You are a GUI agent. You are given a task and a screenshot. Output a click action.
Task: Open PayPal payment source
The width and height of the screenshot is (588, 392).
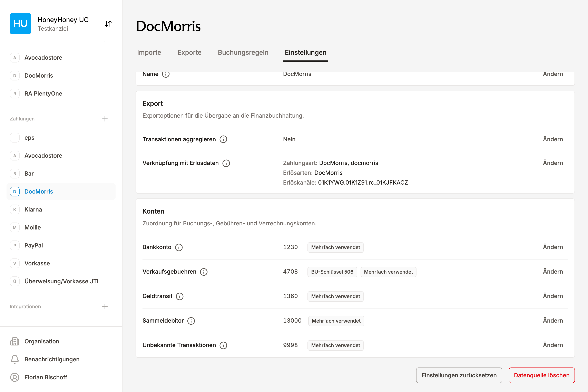click(x=61, y=245)
